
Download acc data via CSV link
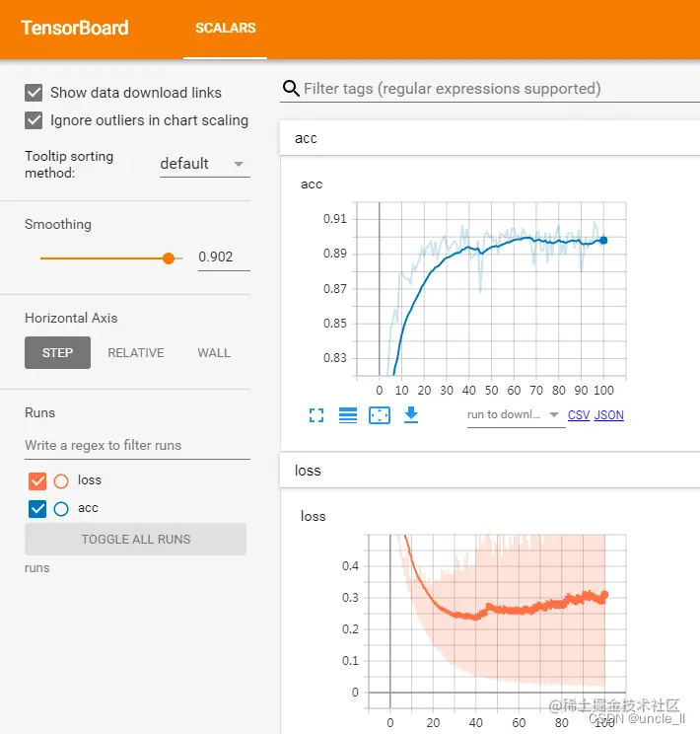coord(579,415)
